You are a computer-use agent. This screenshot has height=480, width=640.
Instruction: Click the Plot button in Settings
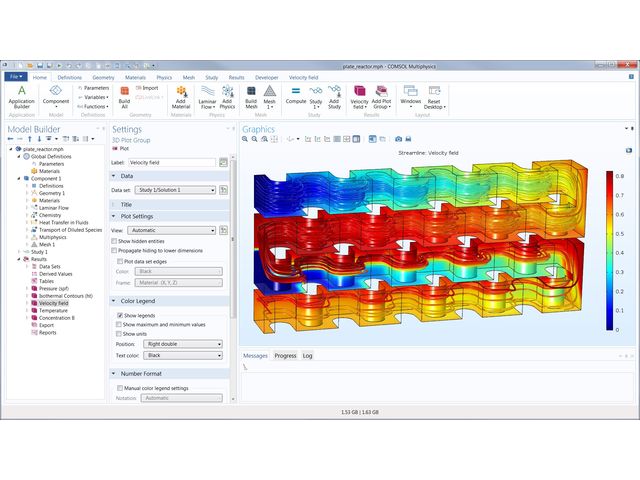pyautogui.click(x=122, y=148)
